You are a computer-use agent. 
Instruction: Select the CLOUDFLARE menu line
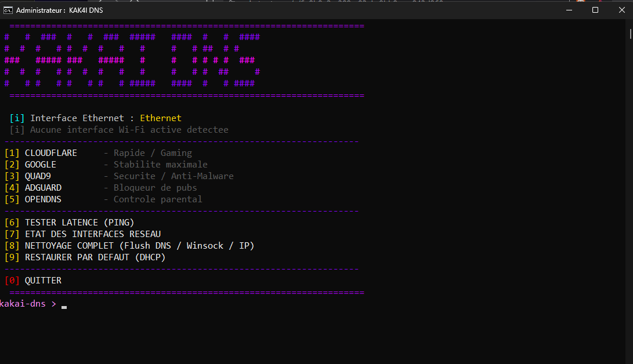pos(99,153)
